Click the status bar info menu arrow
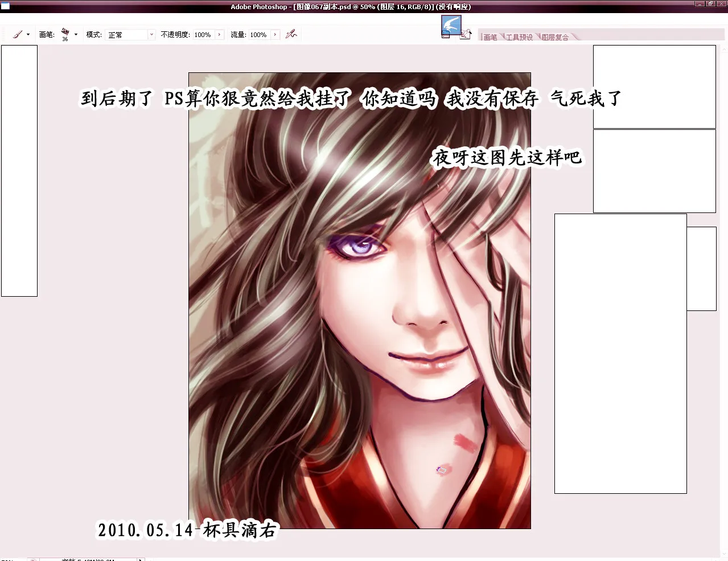This screenshot has width=728, height=561. [141, 559]
